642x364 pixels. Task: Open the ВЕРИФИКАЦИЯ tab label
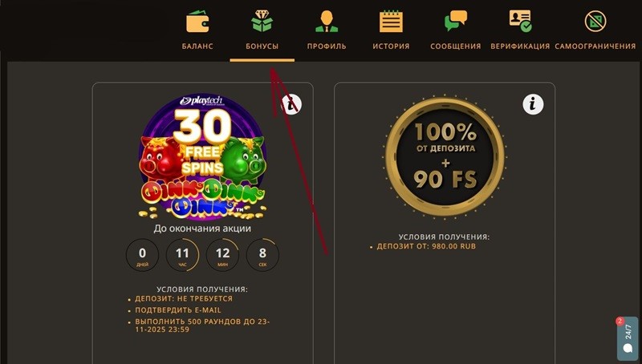pyautogui.click(x=520, y=47)
